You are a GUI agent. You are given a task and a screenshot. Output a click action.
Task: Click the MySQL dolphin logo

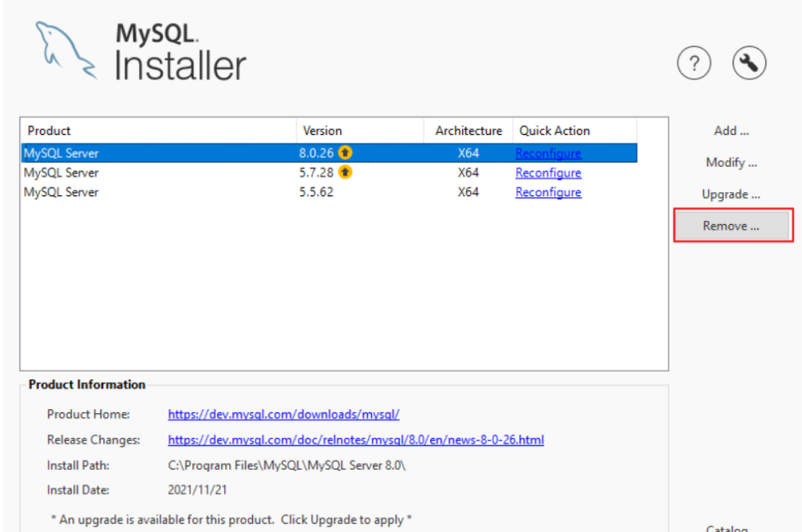(x=65, y=49)
